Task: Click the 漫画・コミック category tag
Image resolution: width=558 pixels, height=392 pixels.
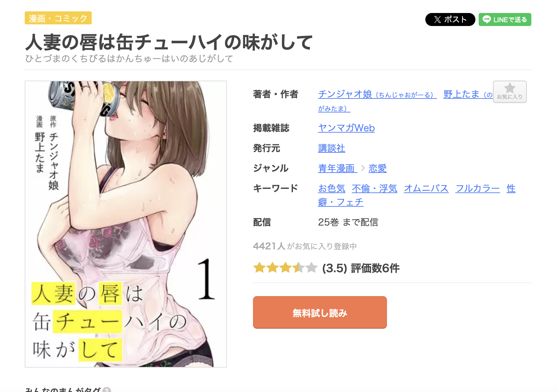Action: click(x=58, y=18)
